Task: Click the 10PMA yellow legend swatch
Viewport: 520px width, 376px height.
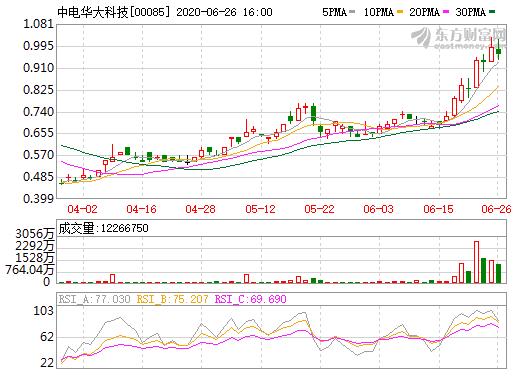Action: pos(400,12)
